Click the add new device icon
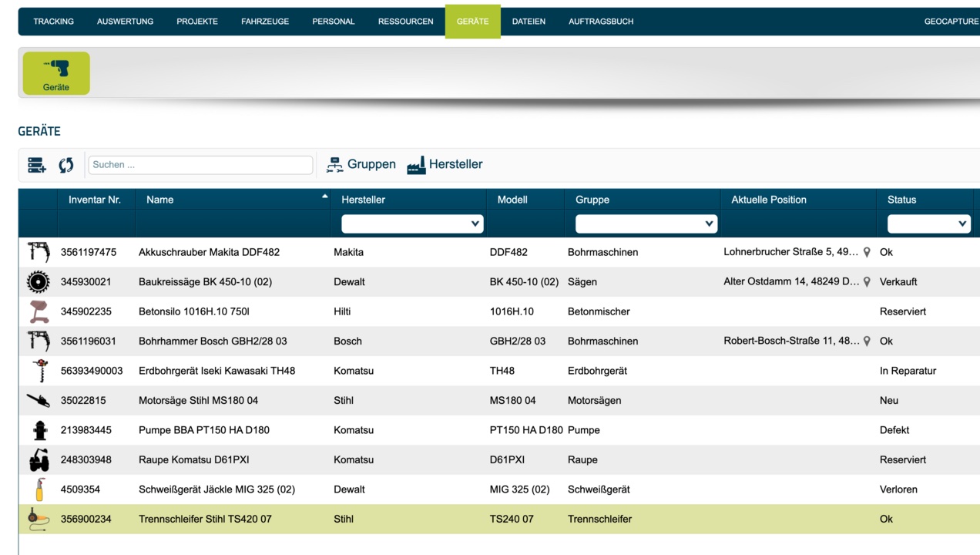Viewport: 980px width, 555px height. pos(36,165)
